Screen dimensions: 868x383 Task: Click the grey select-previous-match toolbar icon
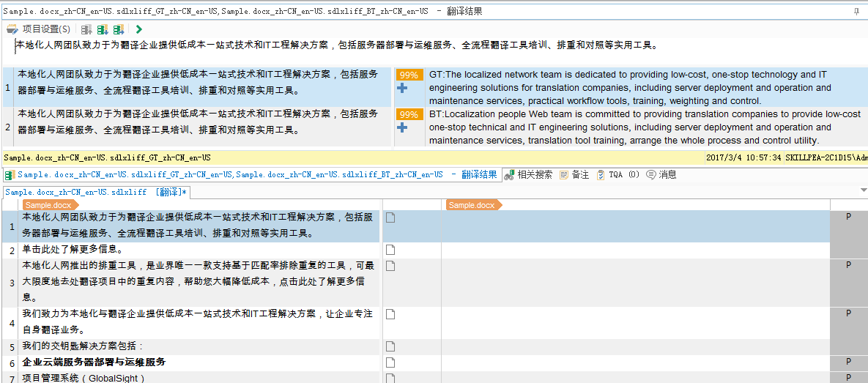tap(86, 29)
